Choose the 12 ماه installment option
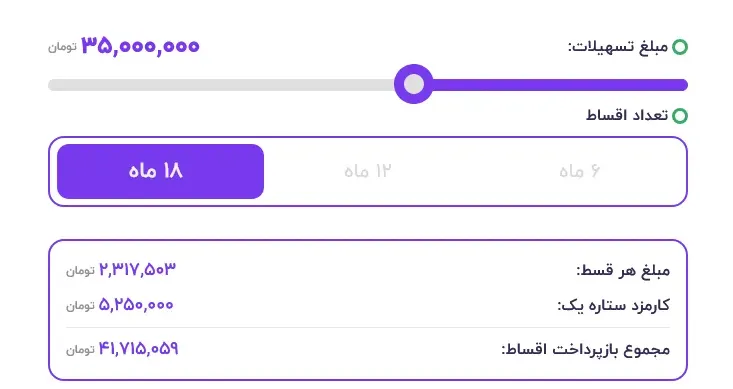The width and height of the screenshot is (733, 389). (x=367, y=172)
